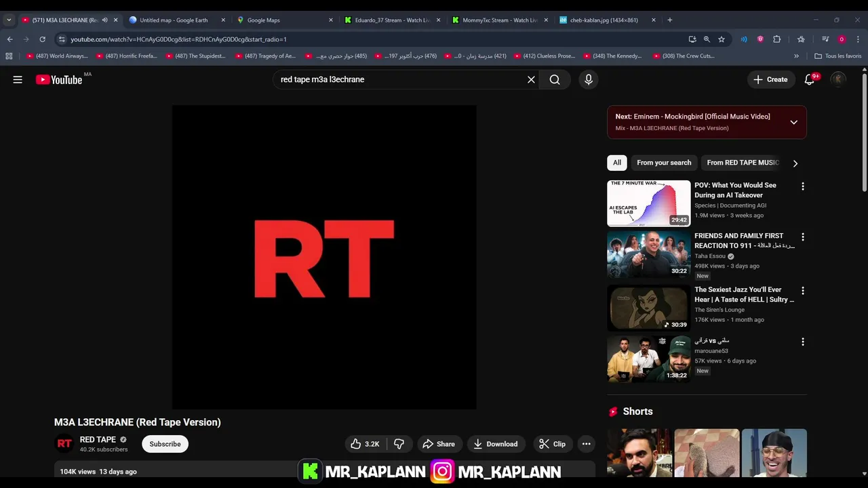
Task: Open the tab search dropdown arrow
Action: pyautogui.click(x=9, y=20)
